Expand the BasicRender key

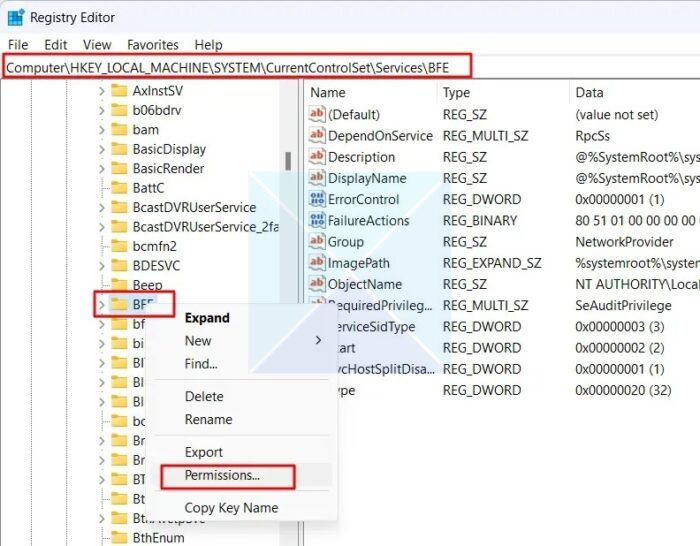[x=102, y=169]
